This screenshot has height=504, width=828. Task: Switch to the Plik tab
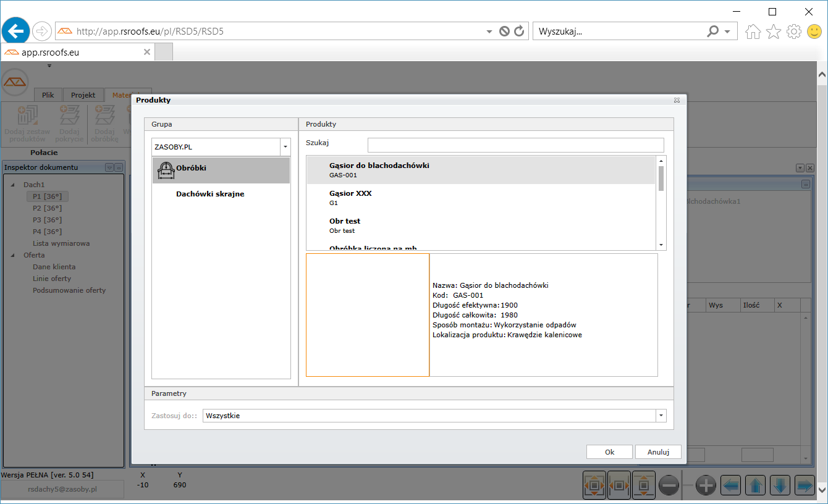[48, 95]
